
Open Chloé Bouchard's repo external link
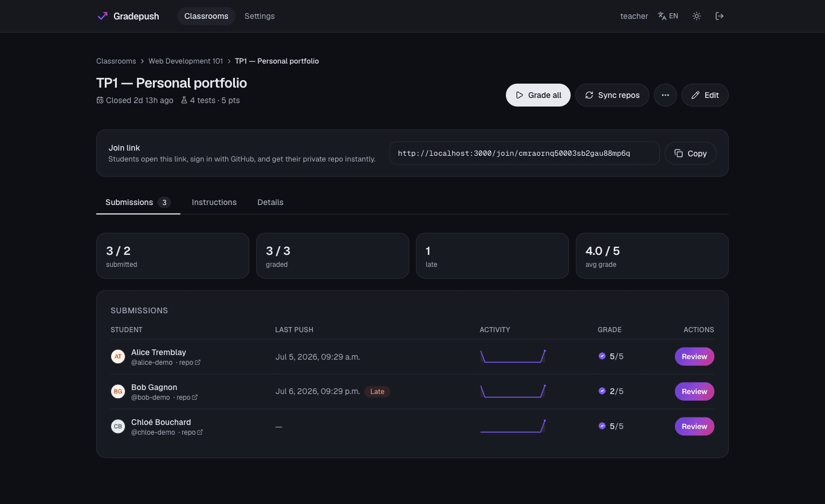coord(192,432)
